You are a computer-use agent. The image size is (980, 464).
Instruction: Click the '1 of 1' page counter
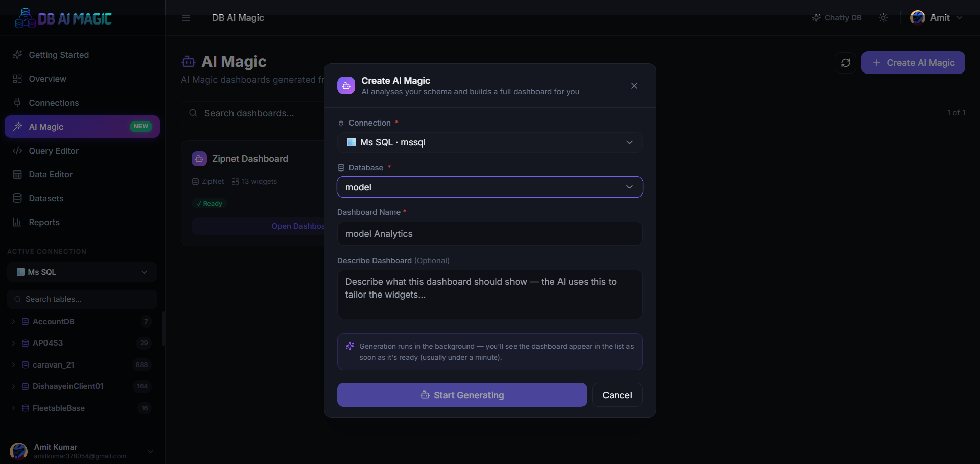click(956, 113)
